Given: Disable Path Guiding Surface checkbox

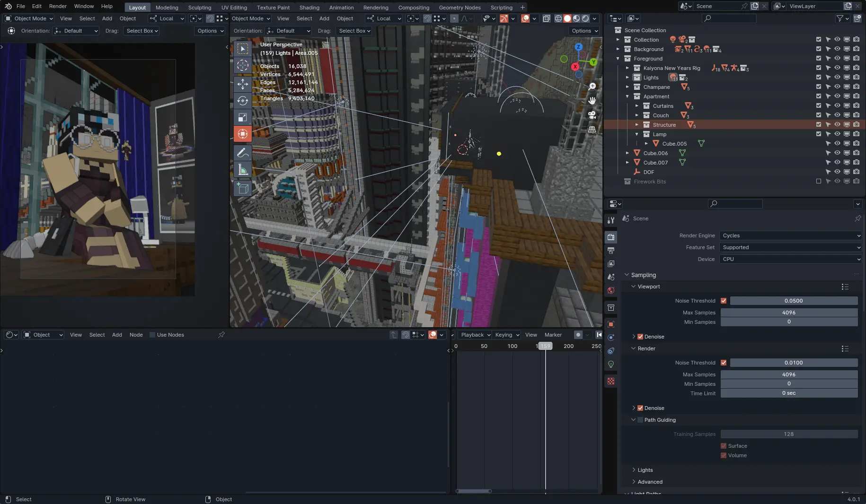Looking at the screenshot, I should pyautogui.click(x=724, y=446).
